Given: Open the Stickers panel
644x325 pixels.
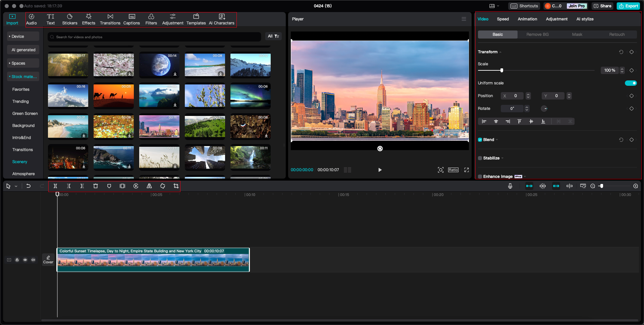Looking at the screenshot, I should pyautogui.click(x=70, y=19).
